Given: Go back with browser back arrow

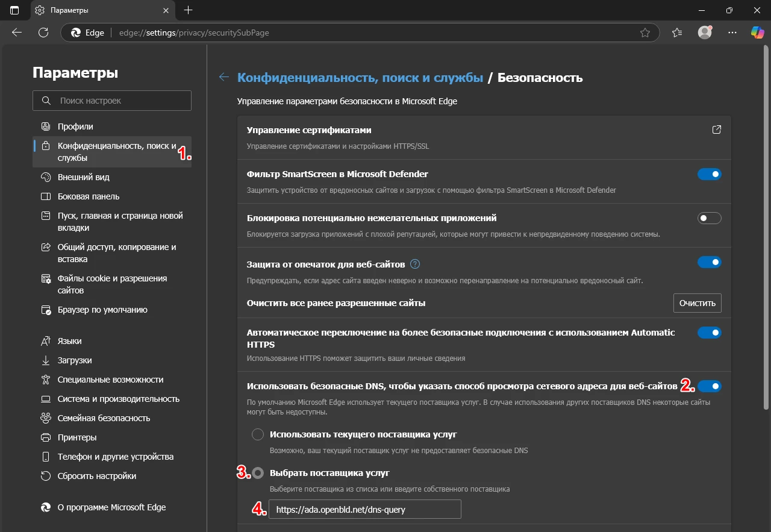Looking at the screenshot, I should click(x=17, y=33).
